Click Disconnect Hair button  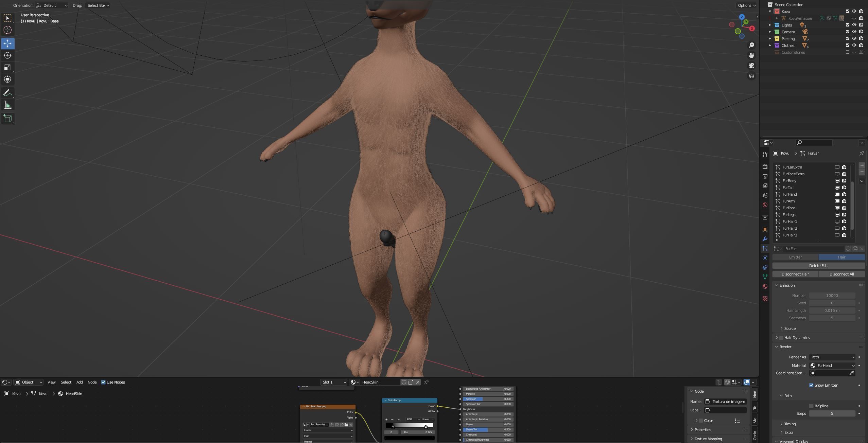pyautogui.click(x=795, y=274)
